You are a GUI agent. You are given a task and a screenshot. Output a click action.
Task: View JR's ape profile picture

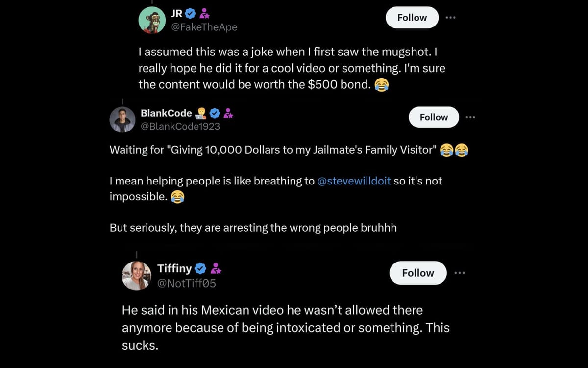(152, 20)
